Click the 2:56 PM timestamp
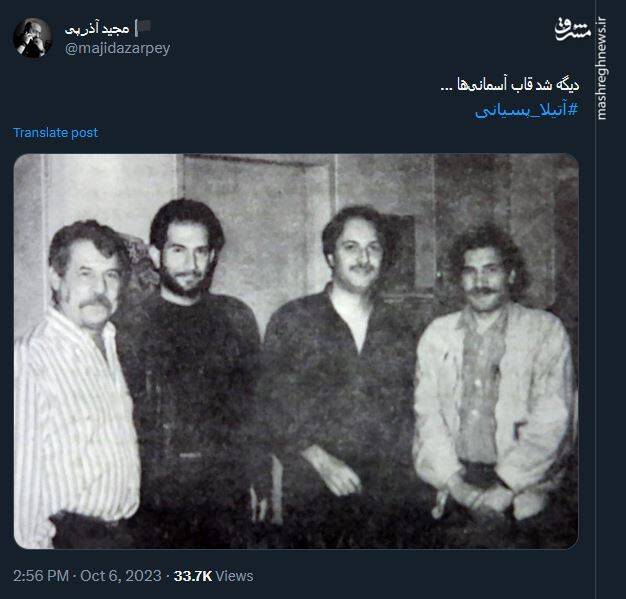Image resolution: width=626 pixels, height=599 pixels. pyautogui.click(x=41, y=576)
